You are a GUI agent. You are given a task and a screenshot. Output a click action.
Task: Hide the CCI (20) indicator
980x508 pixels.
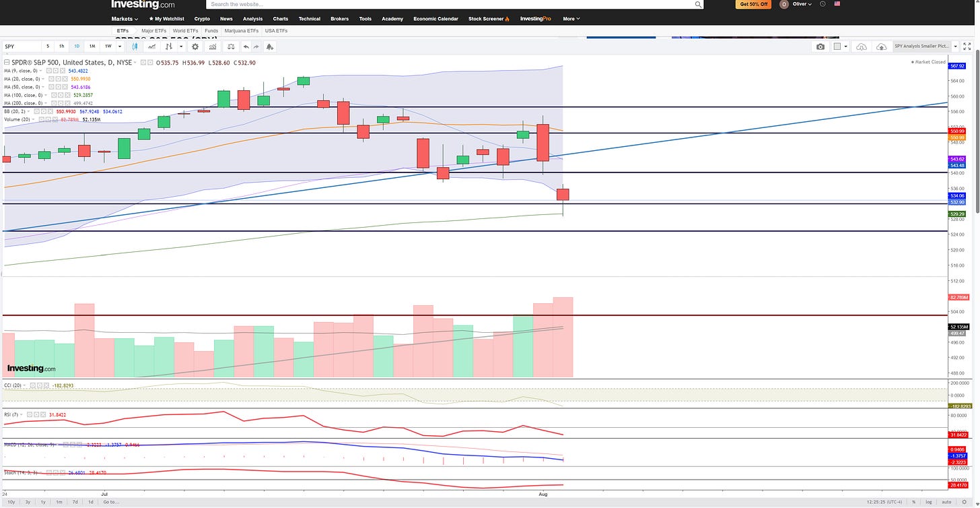click(33, 385)
